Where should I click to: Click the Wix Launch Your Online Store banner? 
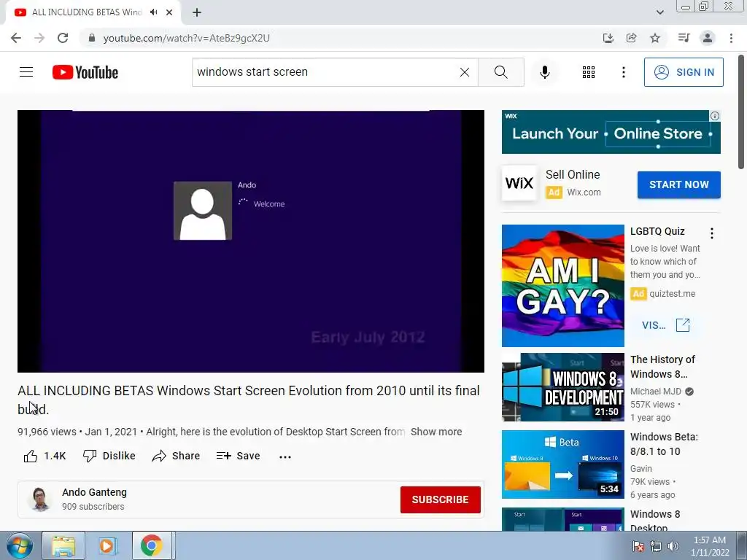coord(611,132)
